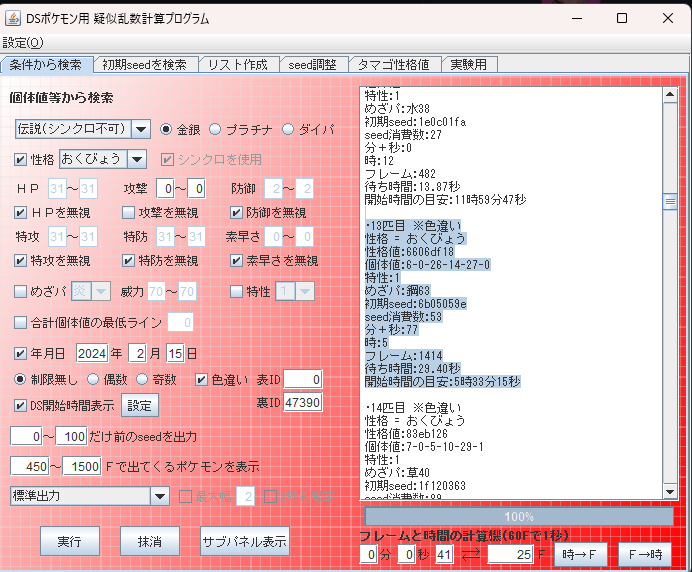Viewport: 692px width, 572px height.
Task: Click the line 開始時間の目安:5時33分15秒
Action: click(443, 381)
